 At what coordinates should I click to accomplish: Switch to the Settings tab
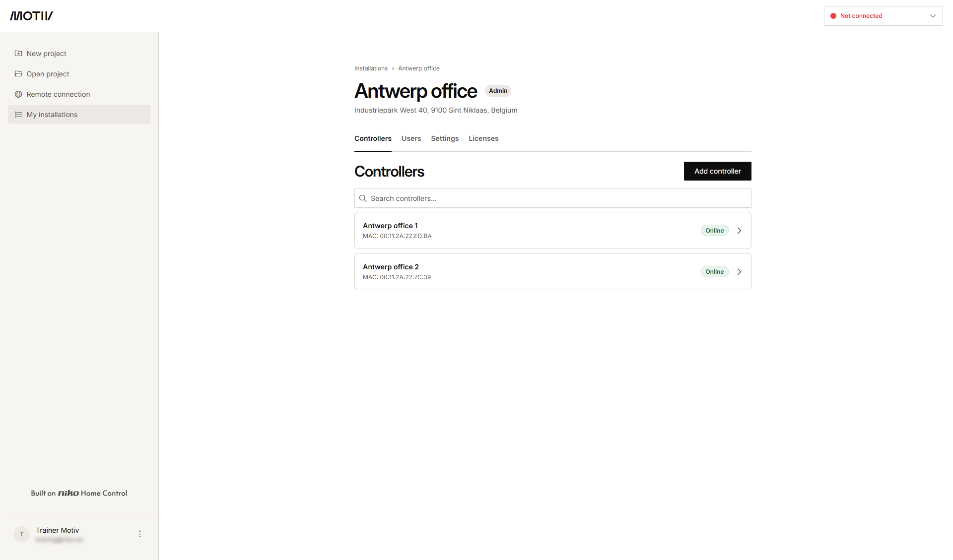click(445, 138)
